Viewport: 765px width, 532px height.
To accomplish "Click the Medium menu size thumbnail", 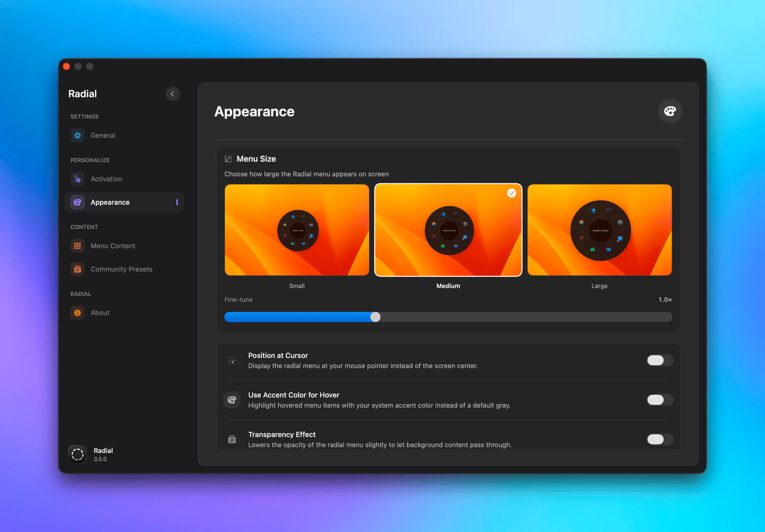I will (448, 230).
